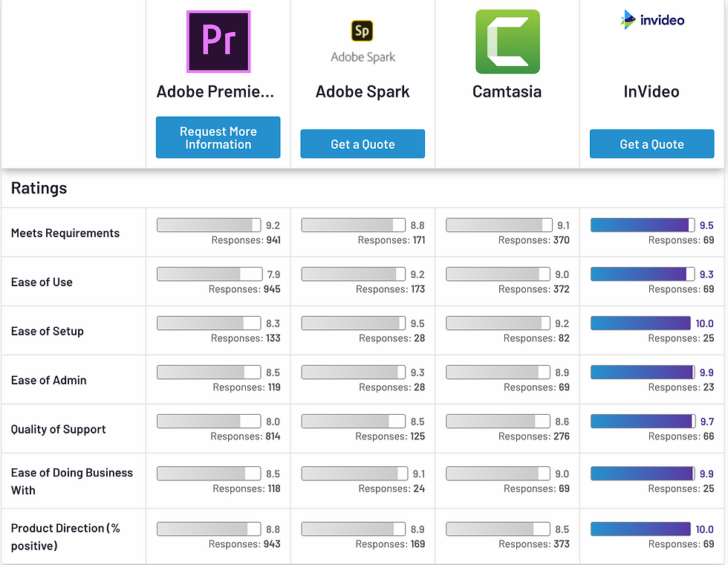The width and height of the screenshot is (728, 565).
Task: Click Adobe Premiere Meets Requirements responses count
Action: pyautogui.click(x=246, y=240)
